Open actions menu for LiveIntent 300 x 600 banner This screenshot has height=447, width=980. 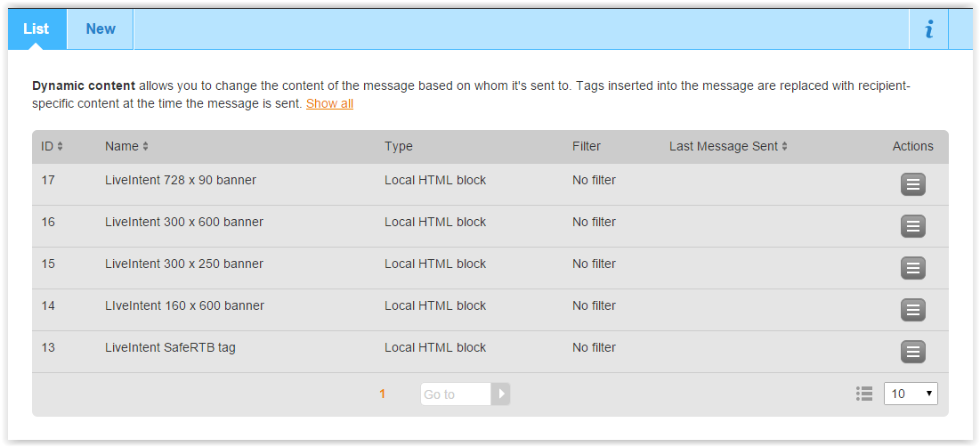[912, 226]
